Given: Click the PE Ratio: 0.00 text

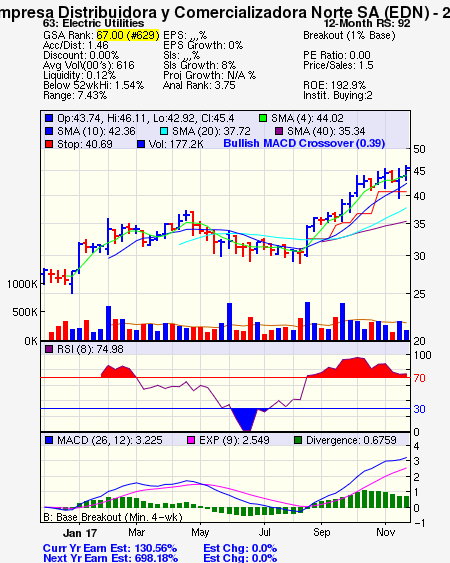Looking at the screenshot, I should click(337, 55).
